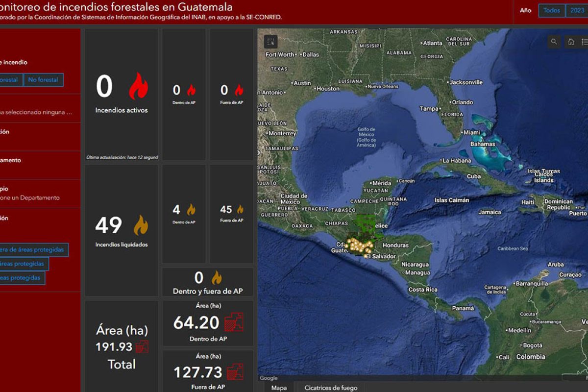
Task: Switch to the 'Mapa' tab
Action: [x=279, y=388]
